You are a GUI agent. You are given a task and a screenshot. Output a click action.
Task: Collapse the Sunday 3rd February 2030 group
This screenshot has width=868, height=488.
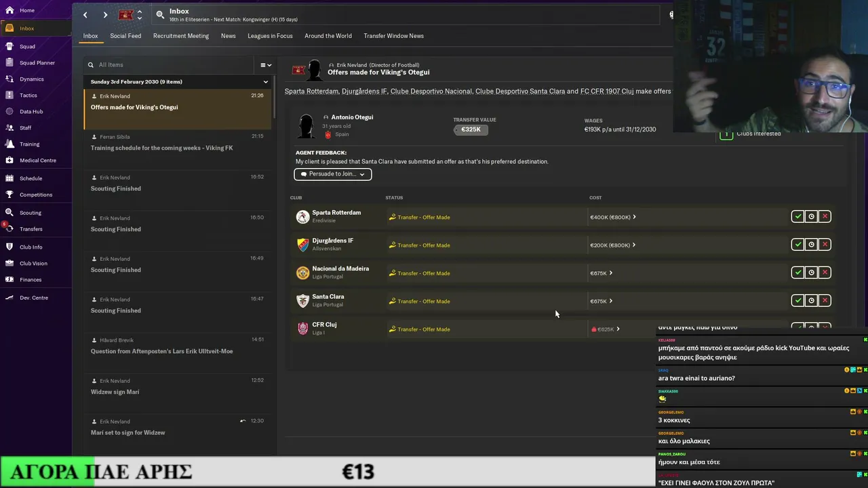265,82
